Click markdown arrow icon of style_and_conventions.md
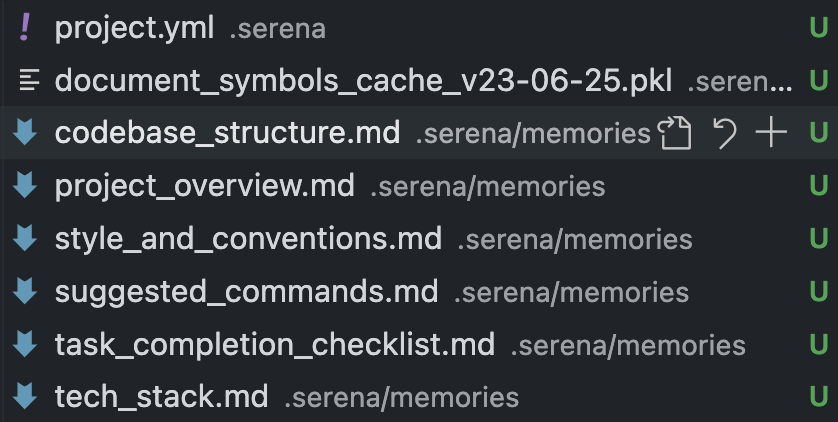The image size is (838, 422). [x=26, y=239]
